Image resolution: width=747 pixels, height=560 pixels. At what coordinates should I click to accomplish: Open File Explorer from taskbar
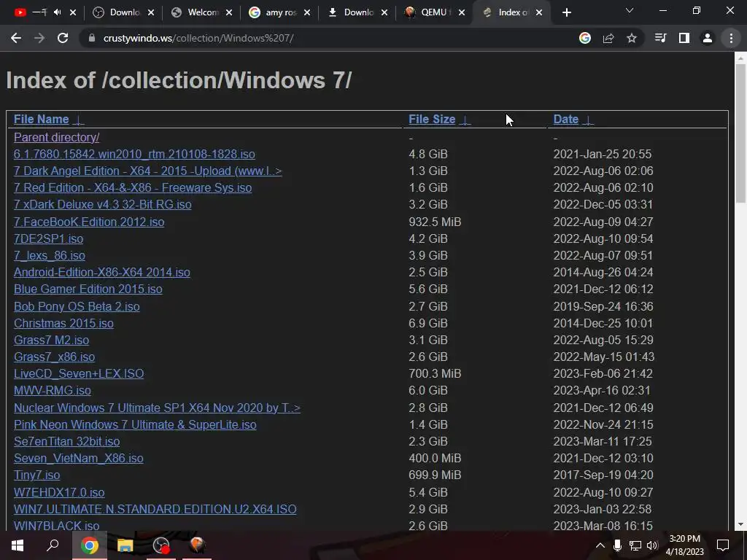coord(125,545)
